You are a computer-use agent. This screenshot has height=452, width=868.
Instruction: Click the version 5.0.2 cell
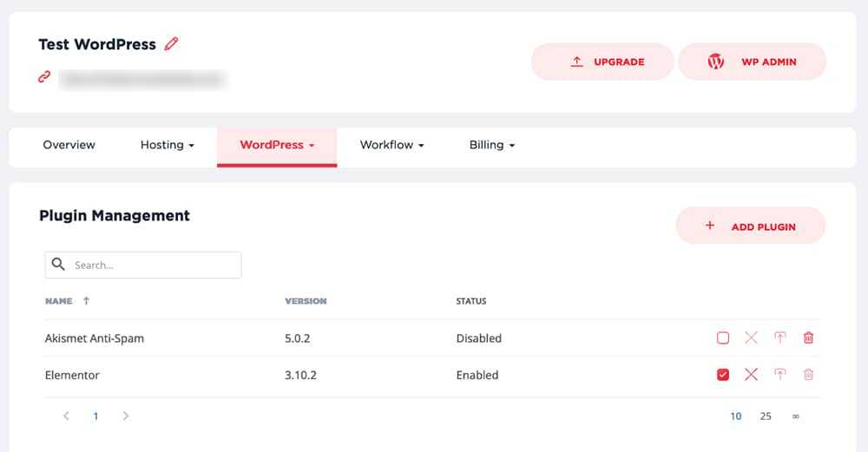(297, 338)
